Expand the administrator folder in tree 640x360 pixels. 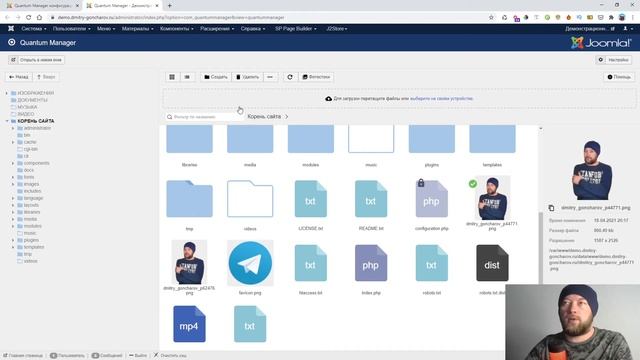[x=13, y=128]
